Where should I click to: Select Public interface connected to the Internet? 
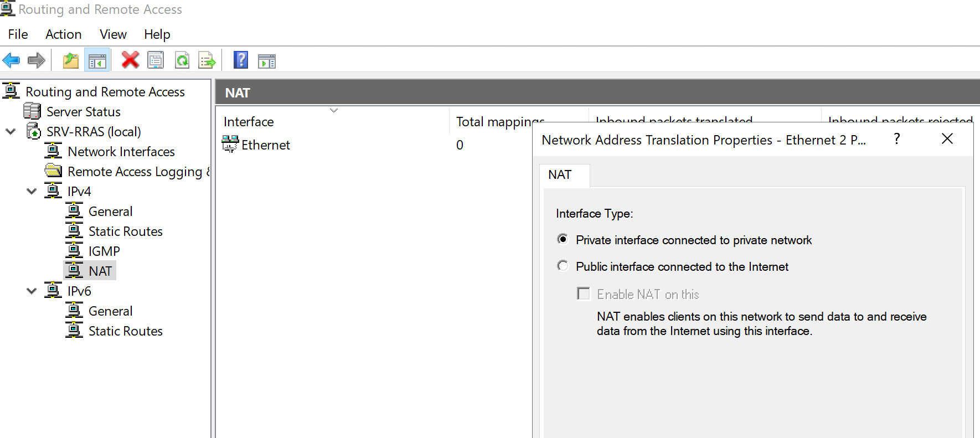(563, 266)
